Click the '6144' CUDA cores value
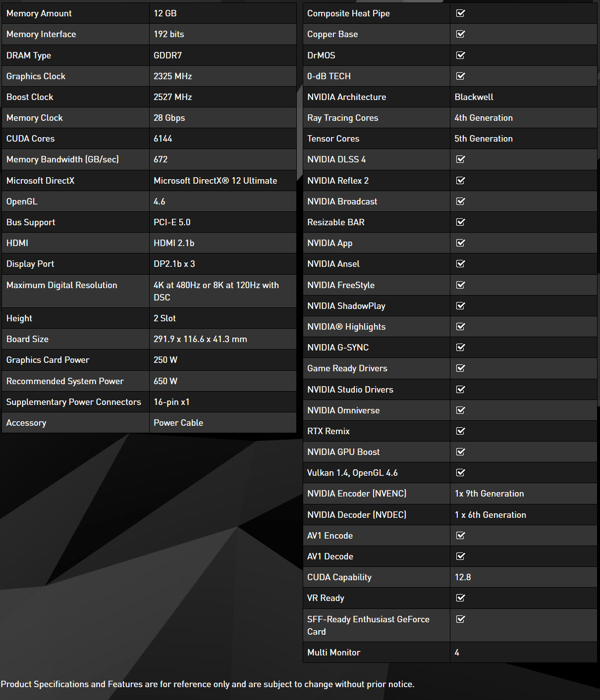The height and width of the screenshot is (700, 600). [x=163, y=139]
